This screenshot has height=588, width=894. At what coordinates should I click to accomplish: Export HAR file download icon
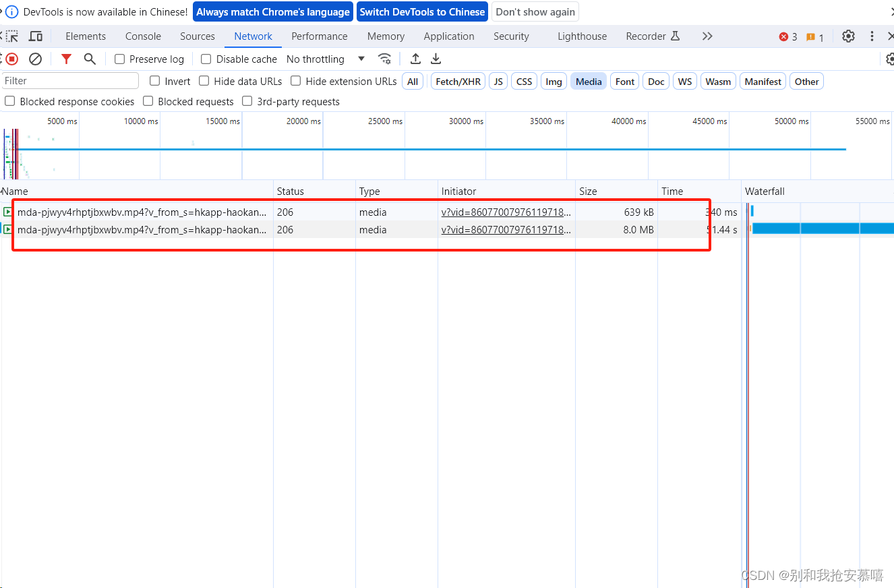coord(436,59)
